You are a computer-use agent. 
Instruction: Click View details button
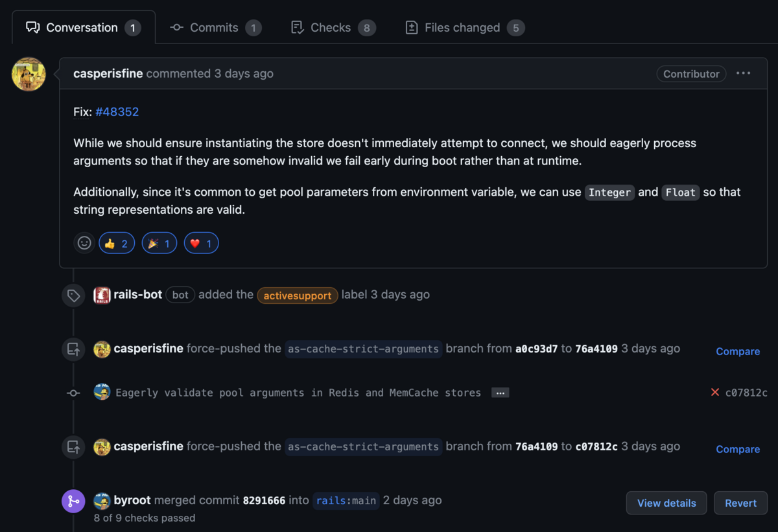(x=666, y=503)
